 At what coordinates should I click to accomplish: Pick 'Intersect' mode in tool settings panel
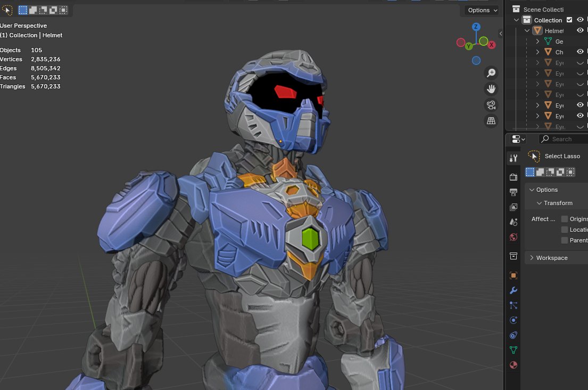570,172
